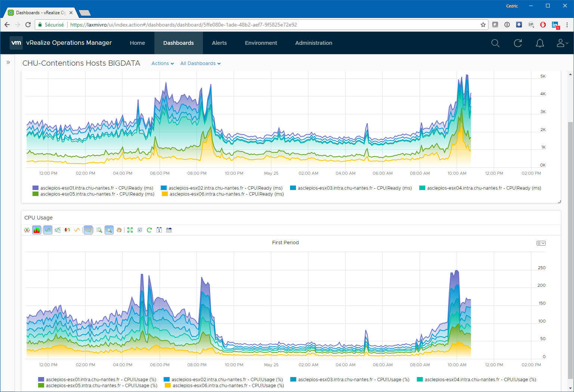Toggle the data tooltip bubble button
Image resolution: width=574 pixels, height=392 pixels.
pyautogui.click(x=88, y=230)
